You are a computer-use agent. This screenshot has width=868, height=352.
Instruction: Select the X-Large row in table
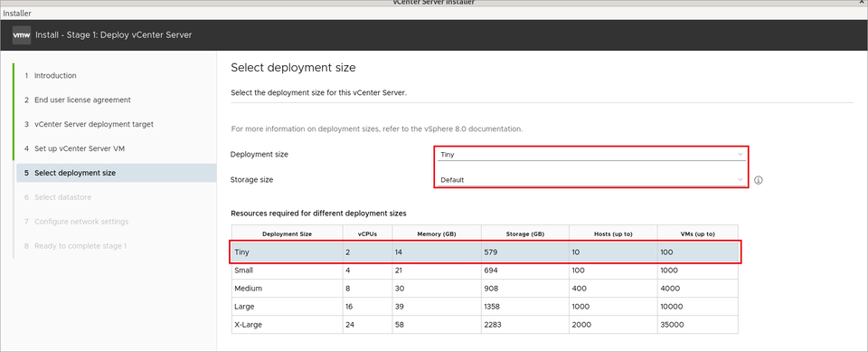(485, 325)
